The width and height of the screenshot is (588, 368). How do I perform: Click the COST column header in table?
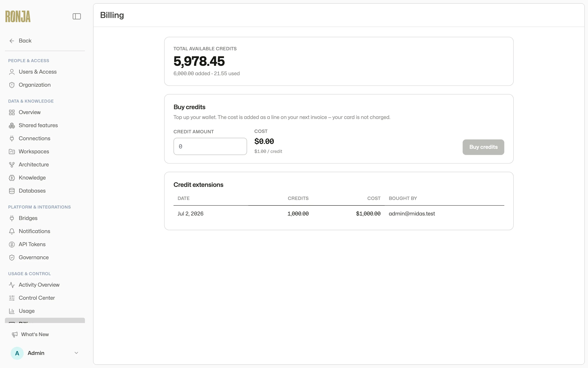click(374, 199)
